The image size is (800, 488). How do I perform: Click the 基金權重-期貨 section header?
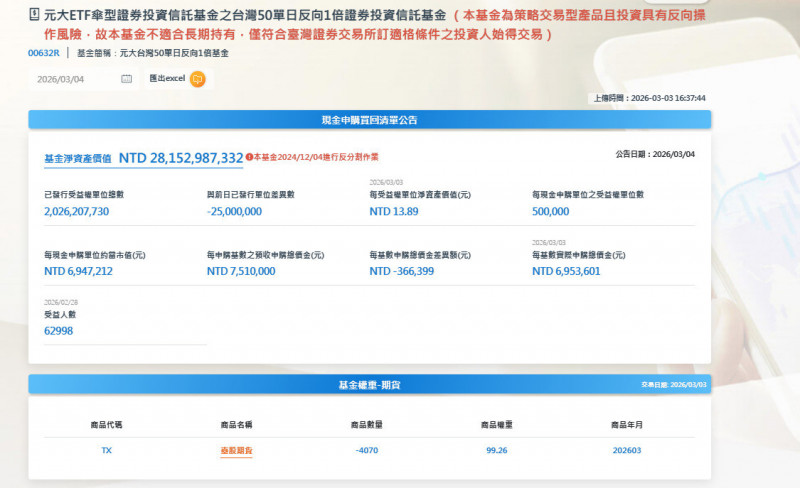(x=369, y=384)
